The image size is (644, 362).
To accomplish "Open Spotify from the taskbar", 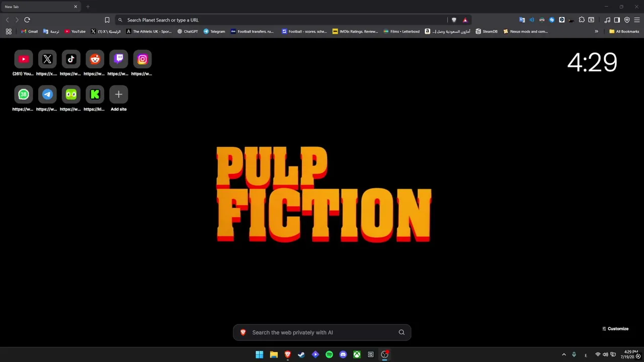I will click(x=329, y=354).
